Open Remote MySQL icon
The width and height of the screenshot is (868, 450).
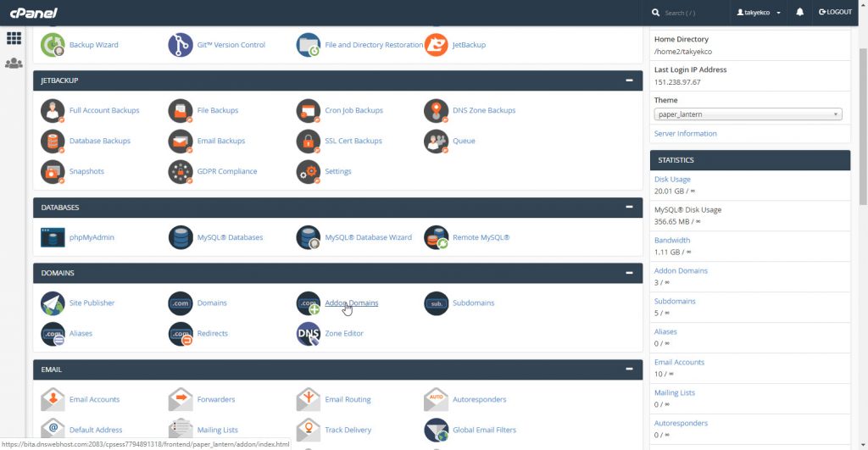[437, 237]
